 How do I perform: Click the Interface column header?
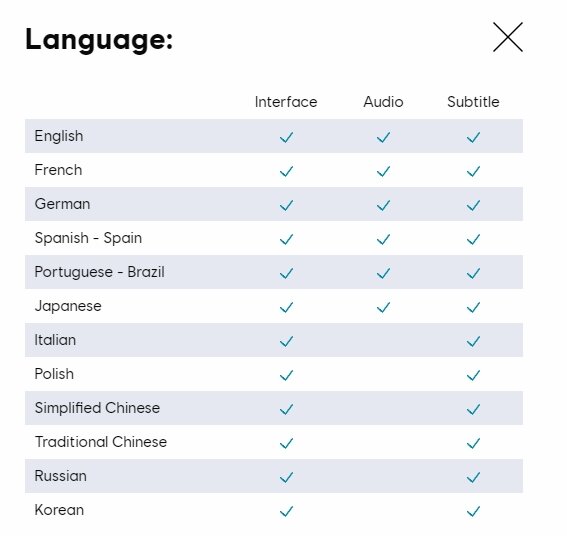tap(286, 102)
